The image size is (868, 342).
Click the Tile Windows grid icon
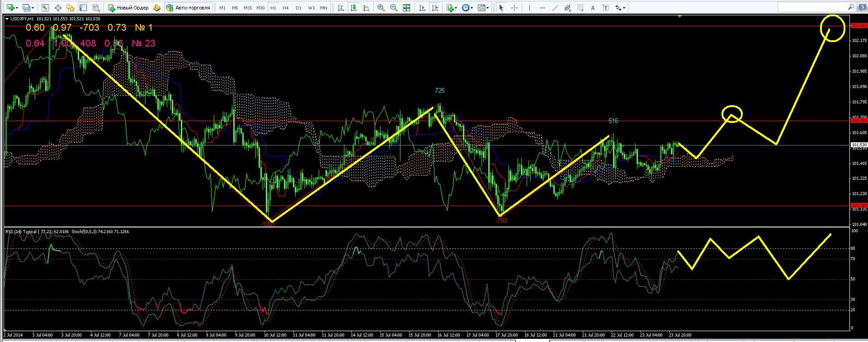(x=406, y=8)
